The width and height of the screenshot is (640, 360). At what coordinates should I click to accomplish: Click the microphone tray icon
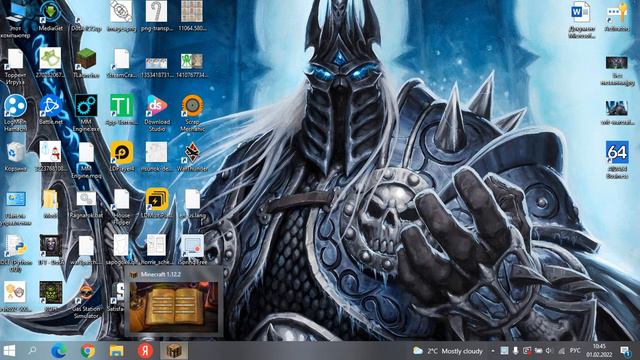coord(516,351)
